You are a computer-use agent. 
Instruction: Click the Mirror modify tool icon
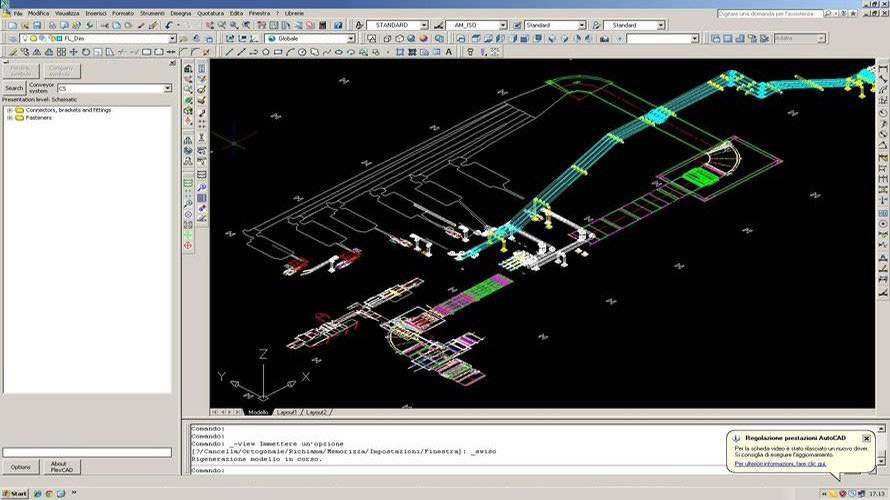[37, 52]
